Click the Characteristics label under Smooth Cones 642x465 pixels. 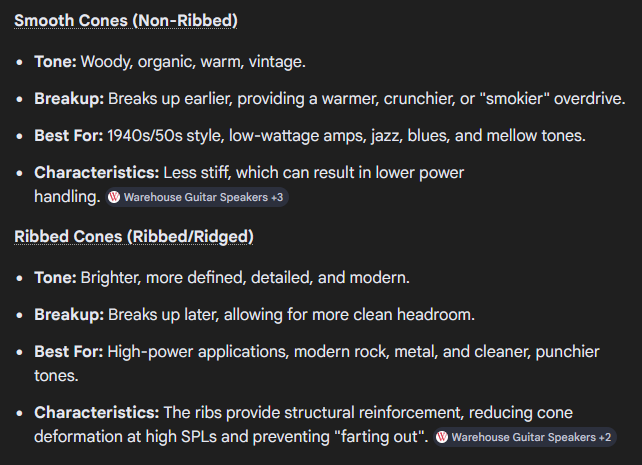98,172
